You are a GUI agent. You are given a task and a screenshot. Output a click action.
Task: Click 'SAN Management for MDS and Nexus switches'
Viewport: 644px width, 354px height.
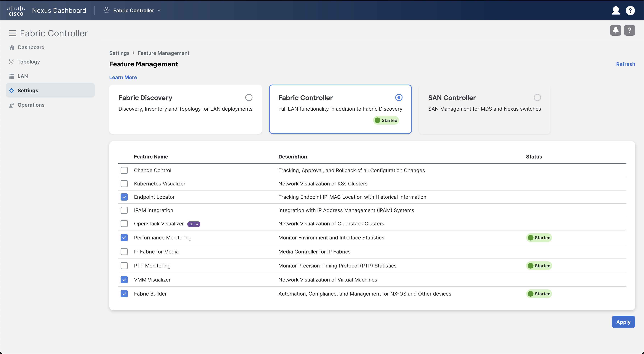[x=484, y=109]
